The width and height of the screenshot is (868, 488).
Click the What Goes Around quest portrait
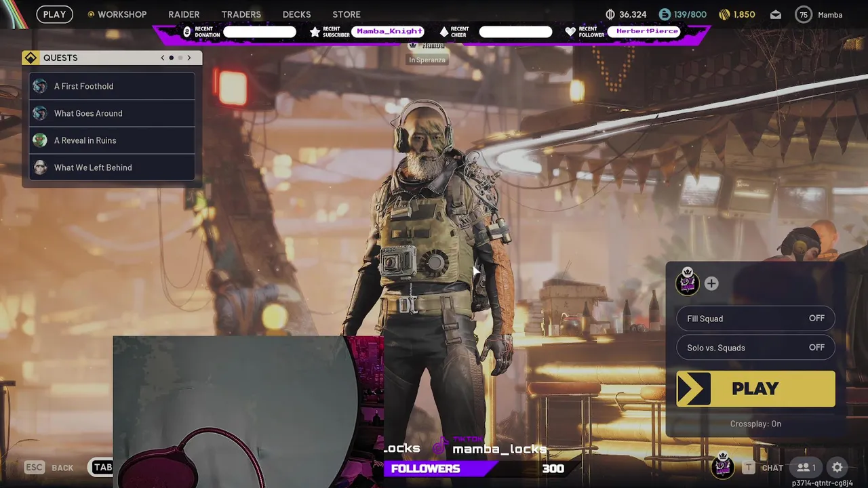40,113
